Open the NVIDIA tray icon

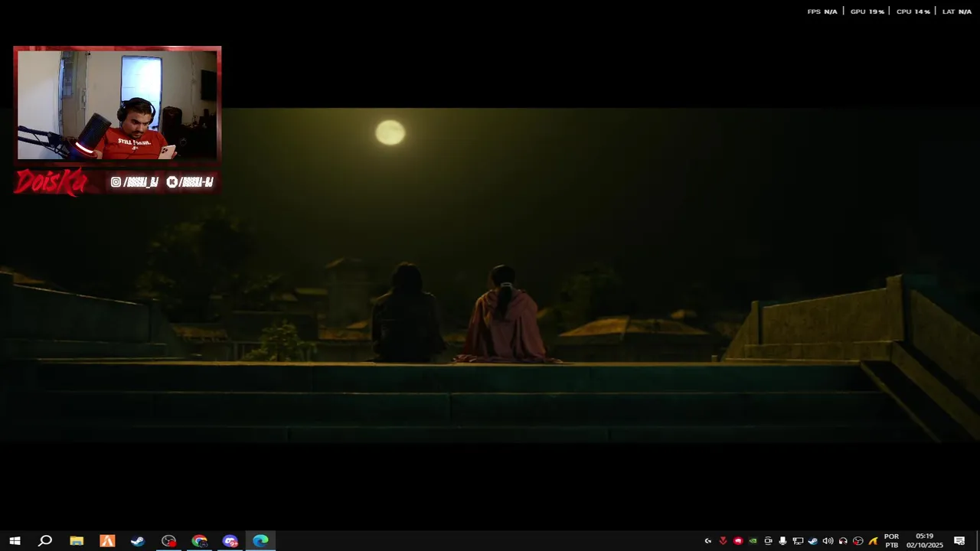coord(753,541)
